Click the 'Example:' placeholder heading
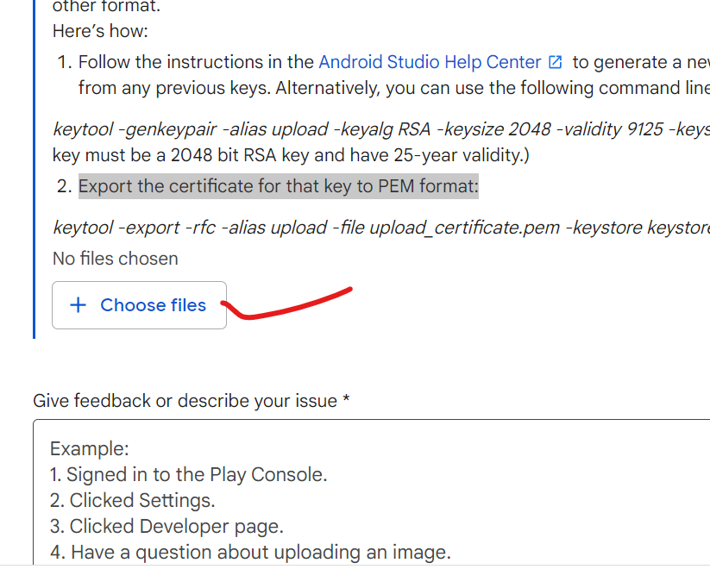 89,448
